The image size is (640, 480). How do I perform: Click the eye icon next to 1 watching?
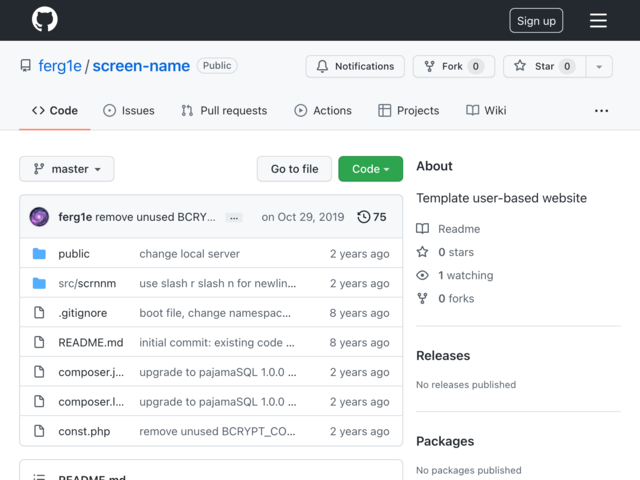coord(422,275)
